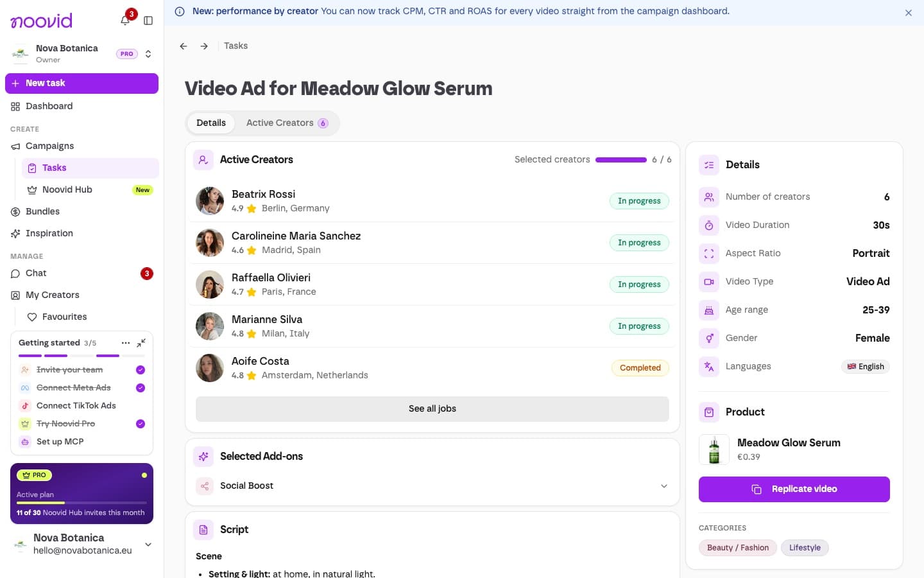Go back with the left arrow
The image size is (924, 578).
coord(184,46)
